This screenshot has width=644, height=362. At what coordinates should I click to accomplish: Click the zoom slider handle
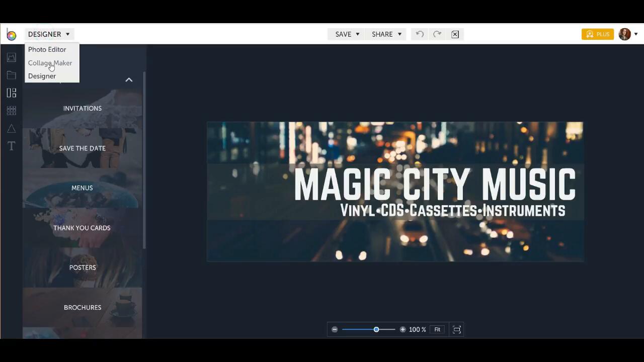376,330
